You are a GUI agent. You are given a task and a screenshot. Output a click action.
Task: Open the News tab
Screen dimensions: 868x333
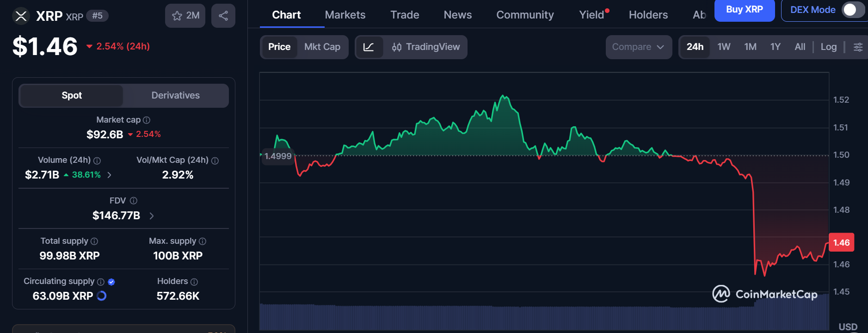click(x=458, y=15)
